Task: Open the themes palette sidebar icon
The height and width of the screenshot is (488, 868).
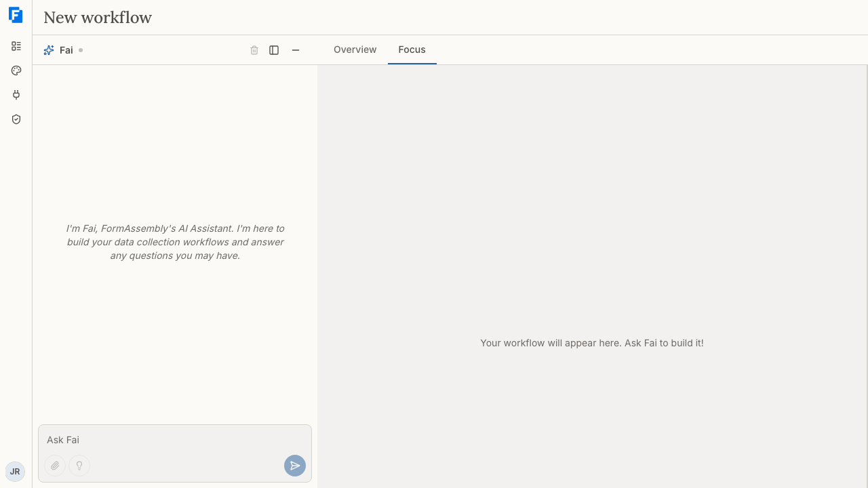Action: click(16, 70)
